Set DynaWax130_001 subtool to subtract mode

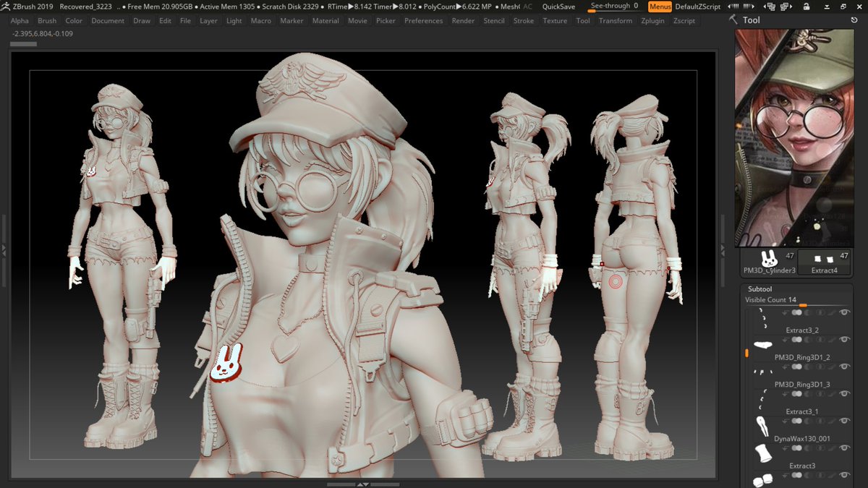pos(808,421)
